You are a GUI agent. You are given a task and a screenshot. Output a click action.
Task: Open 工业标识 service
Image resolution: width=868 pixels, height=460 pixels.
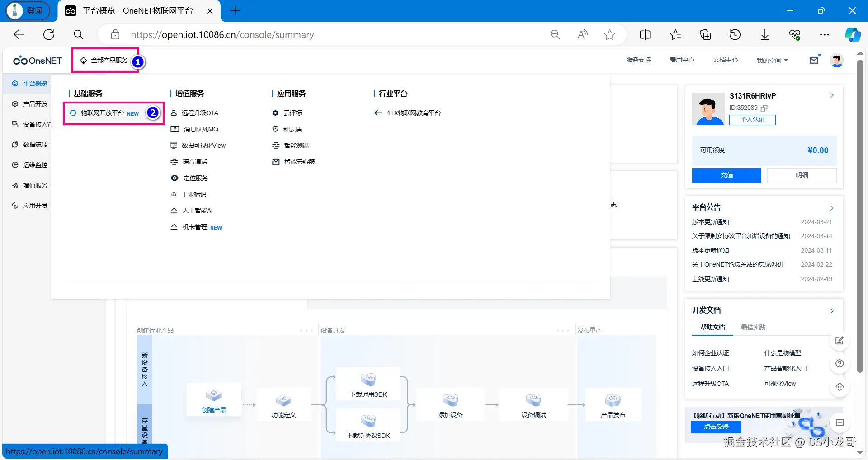[189, 194]
